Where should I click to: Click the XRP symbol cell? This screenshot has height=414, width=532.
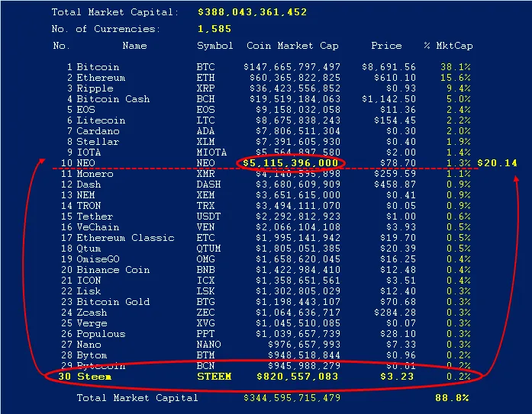[x=205, y=88]
